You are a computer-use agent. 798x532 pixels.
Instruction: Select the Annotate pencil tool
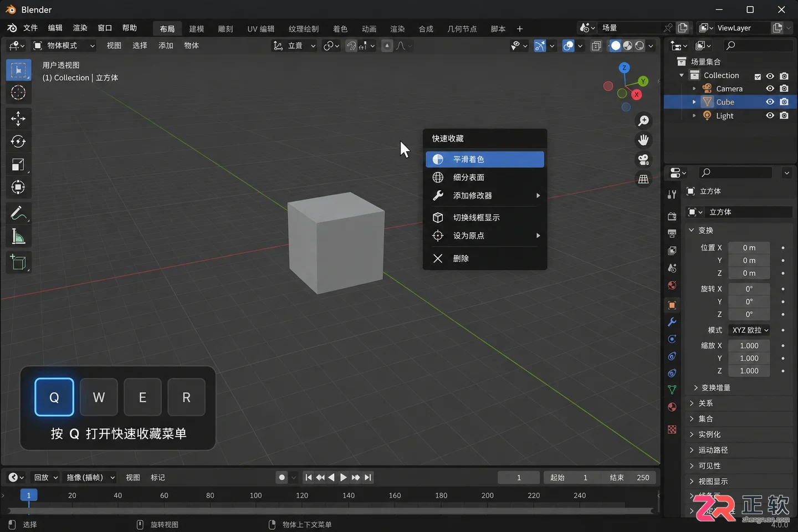point(18,213)
